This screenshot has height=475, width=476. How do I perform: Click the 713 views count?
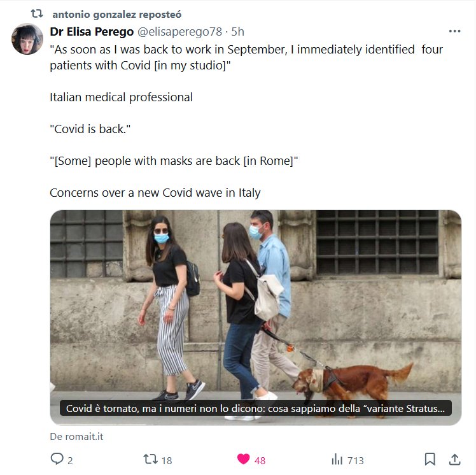[x=356, y=461]
